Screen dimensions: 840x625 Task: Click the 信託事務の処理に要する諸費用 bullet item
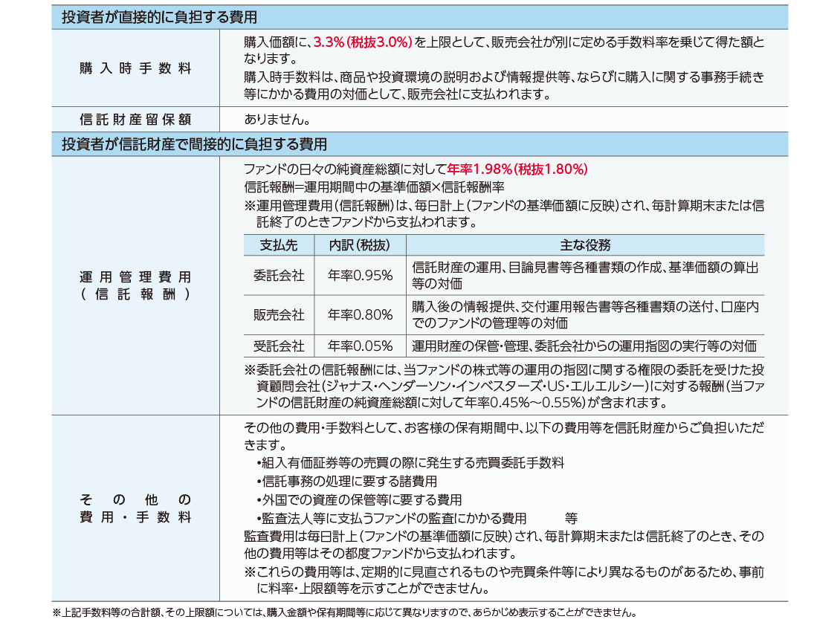coord(346,482)
